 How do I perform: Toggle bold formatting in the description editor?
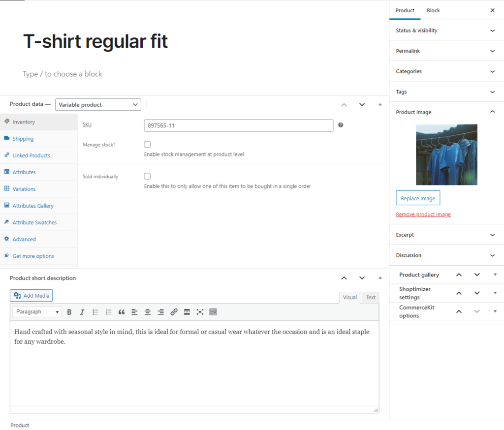69,312
